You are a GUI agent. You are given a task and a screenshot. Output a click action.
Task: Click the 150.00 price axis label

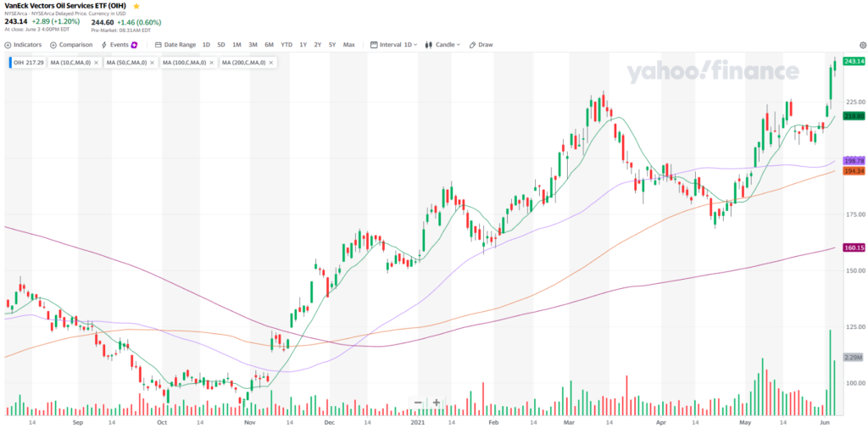click(x=854, y=270)
